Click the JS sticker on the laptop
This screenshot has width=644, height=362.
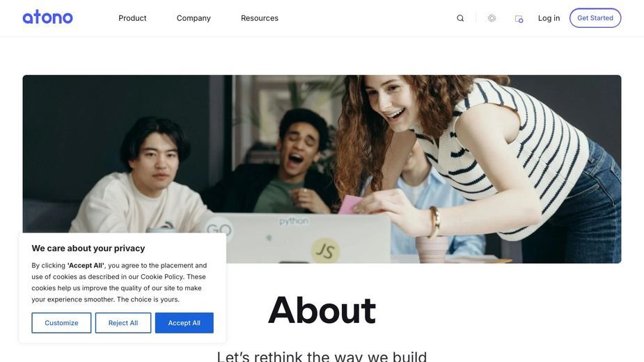(x=325, y=251)
